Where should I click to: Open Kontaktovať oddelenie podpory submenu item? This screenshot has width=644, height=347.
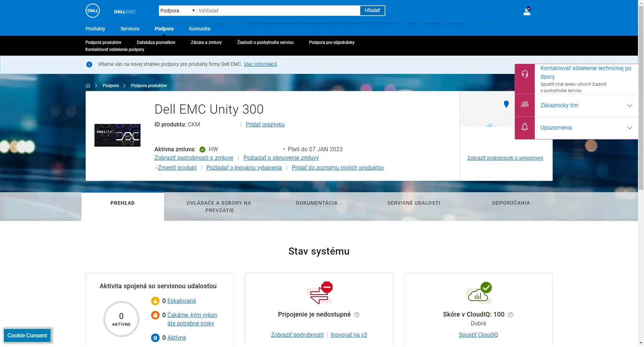[115, 50]
